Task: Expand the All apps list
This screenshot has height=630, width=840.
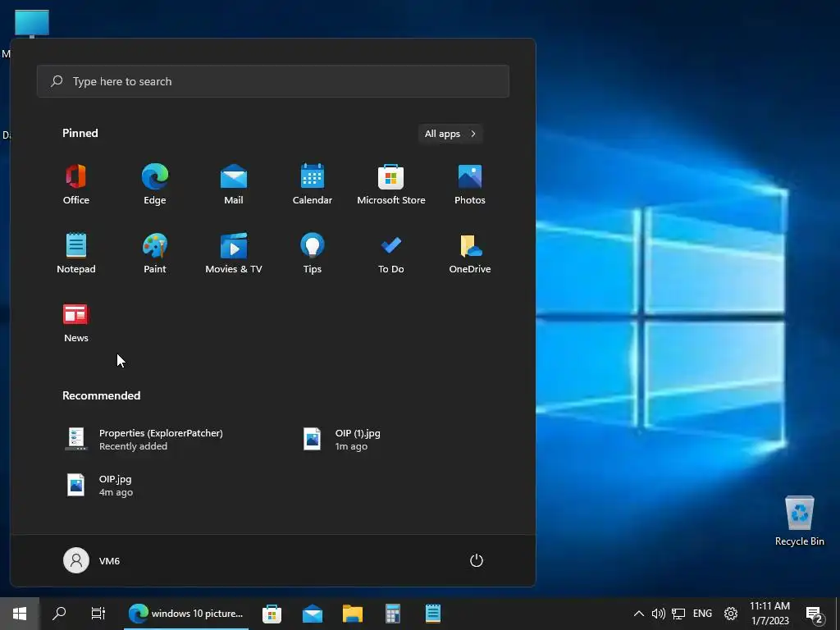Action: coord(450,134)
